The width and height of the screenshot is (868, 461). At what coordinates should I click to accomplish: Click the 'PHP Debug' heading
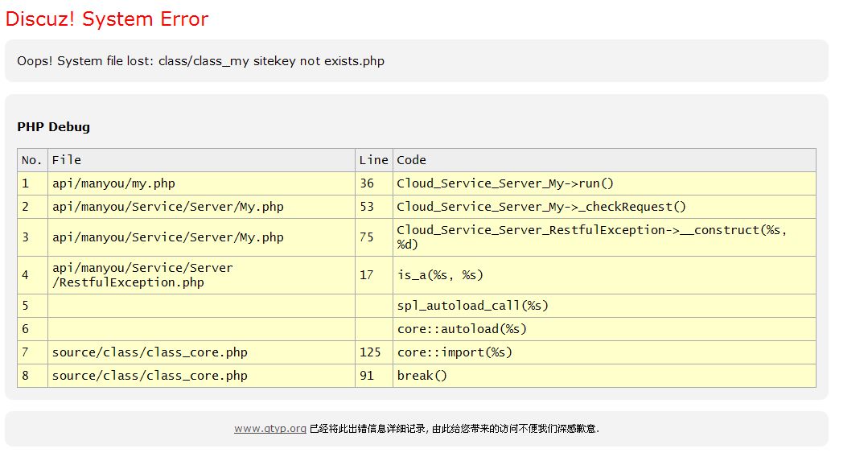pyautogui.click(x=53, y=127)
